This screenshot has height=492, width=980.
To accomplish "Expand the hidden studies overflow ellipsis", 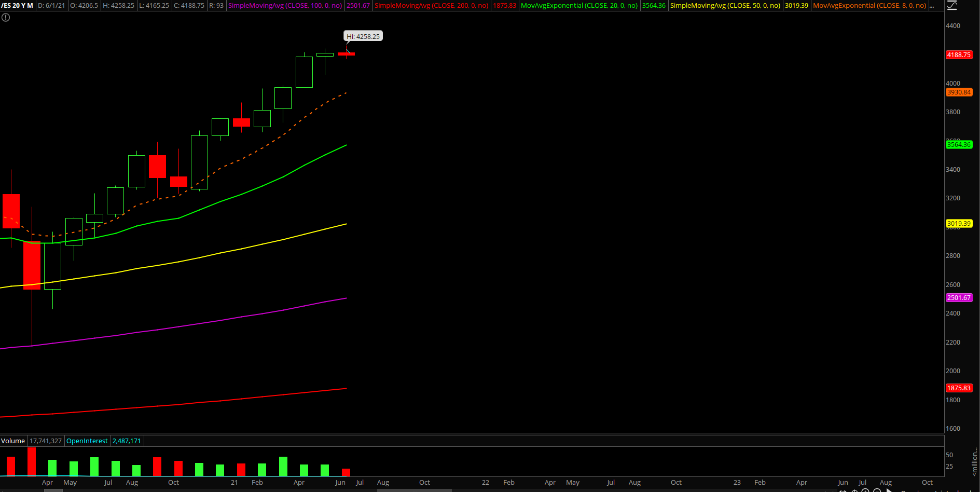I will click(932, 6).
